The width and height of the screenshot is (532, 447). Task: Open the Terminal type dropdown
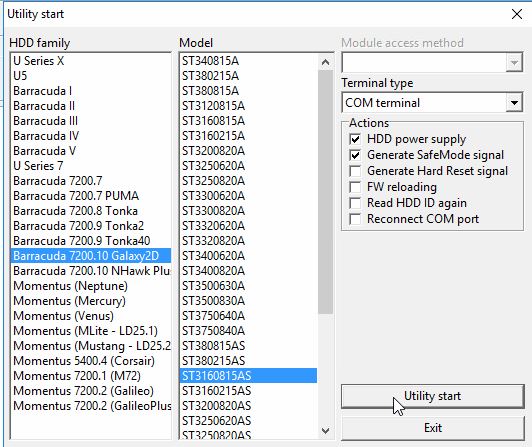pos(514,103)
